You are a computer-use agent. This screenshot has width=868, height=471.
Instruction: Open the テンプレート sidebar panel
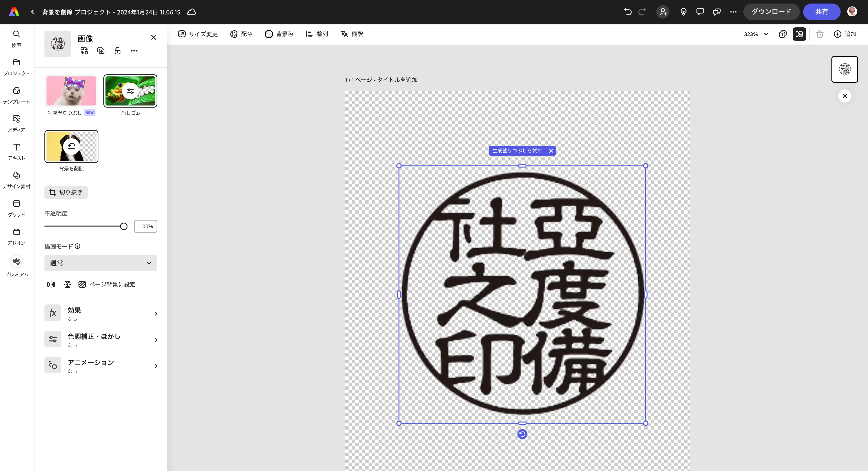[16, 95]
